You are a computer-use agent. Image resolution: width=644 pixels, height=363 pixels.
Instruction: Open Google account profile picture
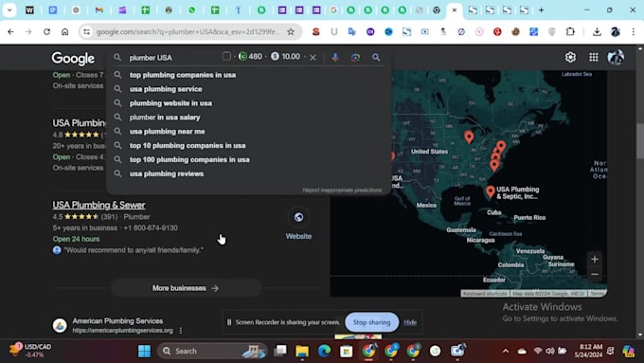[616, 58]
